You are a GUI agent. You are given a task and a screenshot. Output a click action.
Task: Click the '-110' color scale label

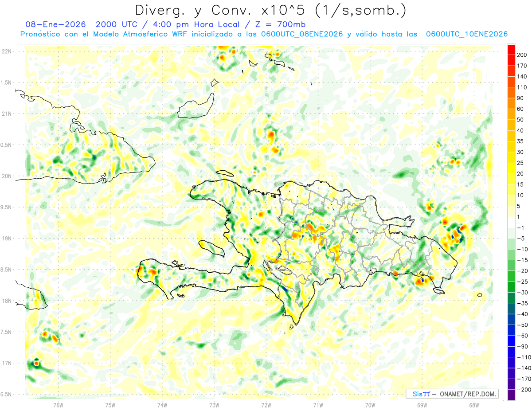524,357
